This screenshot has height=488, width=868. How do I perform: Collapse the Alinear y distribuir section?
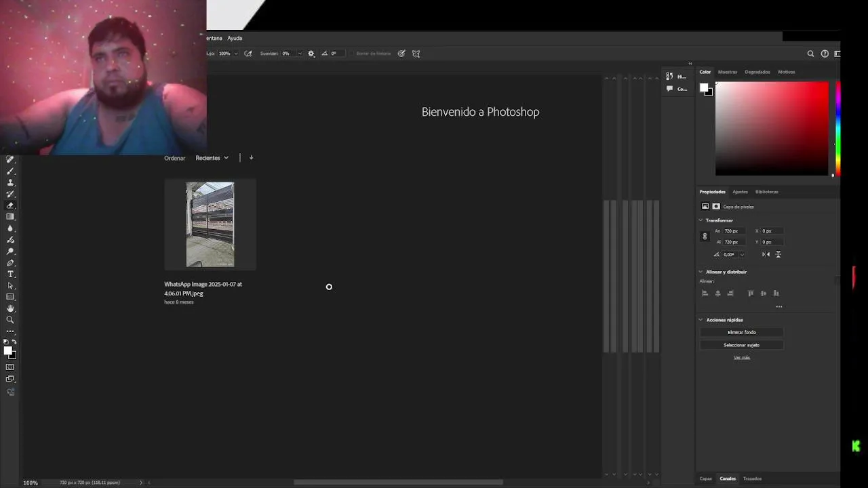(x=701, y=272)
